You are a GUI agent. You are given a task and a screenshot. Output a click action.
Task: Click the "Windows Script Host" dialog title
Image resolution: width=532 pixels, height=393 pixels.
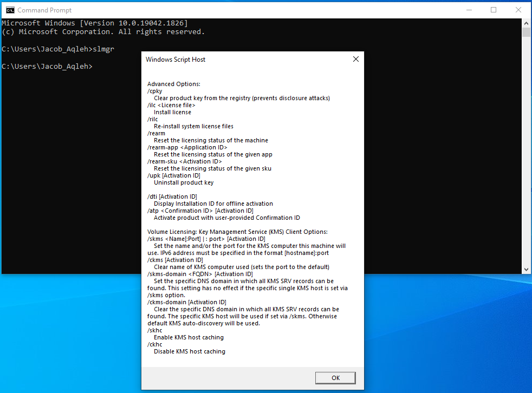(176, 60)
